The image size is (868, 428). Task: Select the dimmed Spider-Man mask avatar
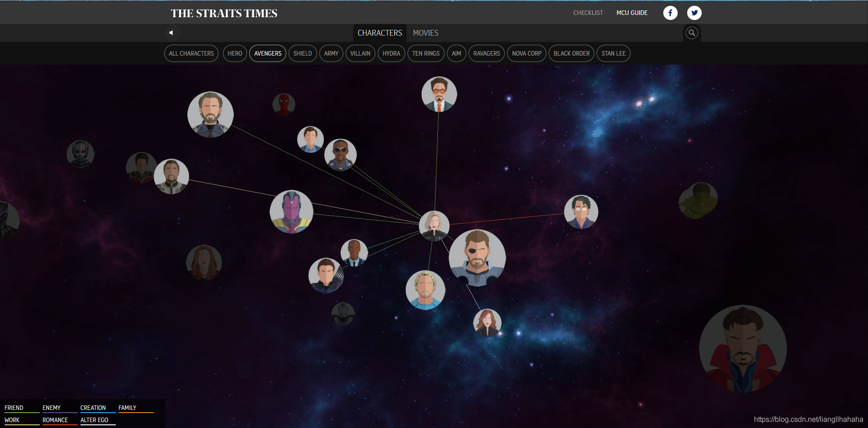[x=284, y=105]
